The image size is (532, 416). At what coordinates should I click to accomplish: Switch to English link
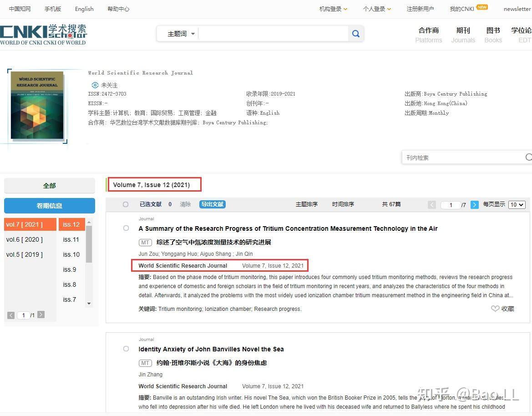[84, 9]
